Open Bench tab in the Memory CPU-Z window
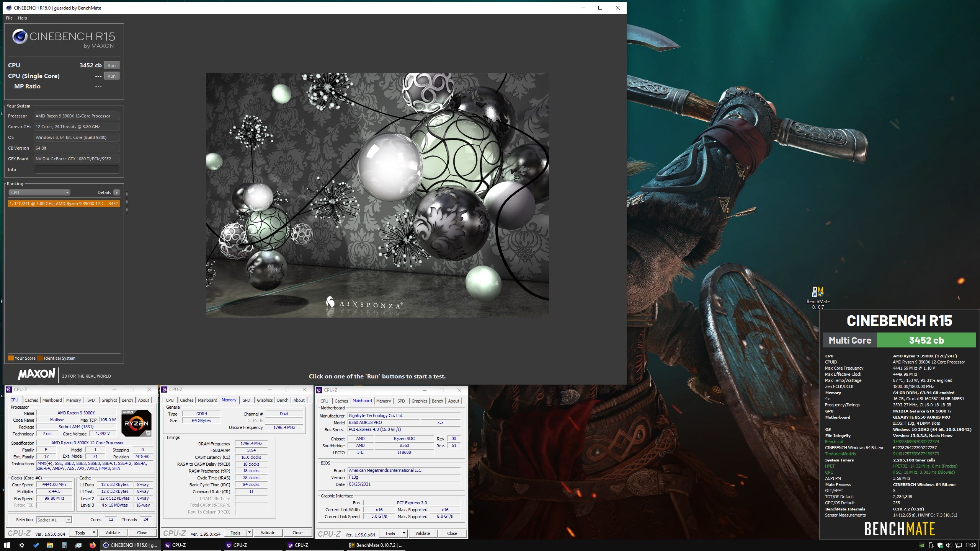Image resolution: width=980 pixels, height=551 pixels. coord(283,400)
